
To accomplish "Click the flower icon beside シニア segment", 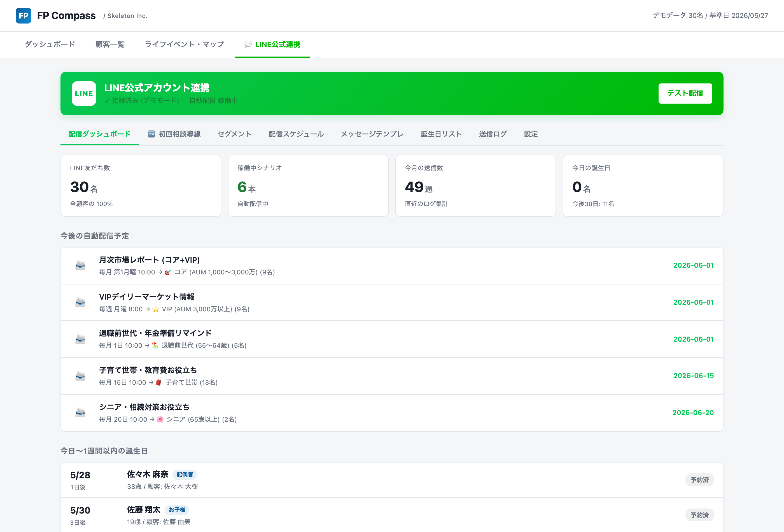I will tap(160, 419).
